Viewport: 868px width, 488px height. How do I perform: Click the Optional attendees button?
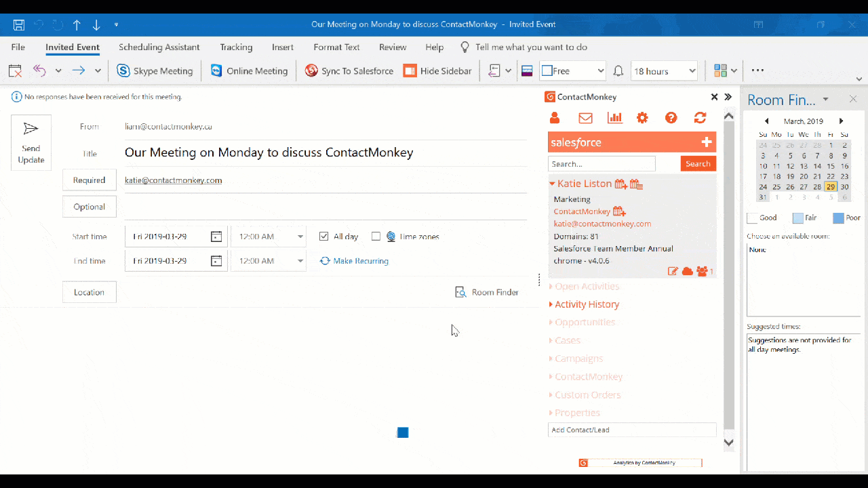[90, 207]
